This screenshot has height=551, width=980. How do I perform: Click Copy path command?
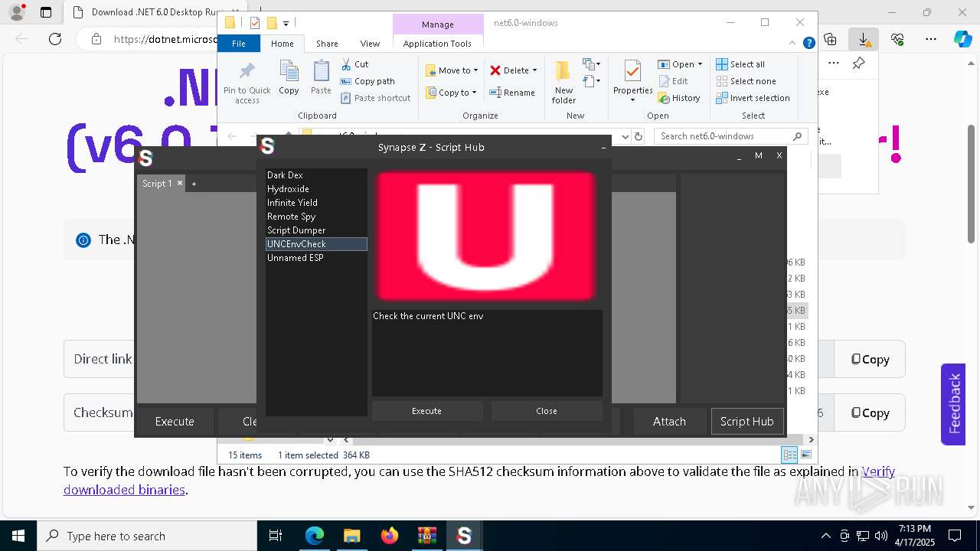[x=368, y=81]
